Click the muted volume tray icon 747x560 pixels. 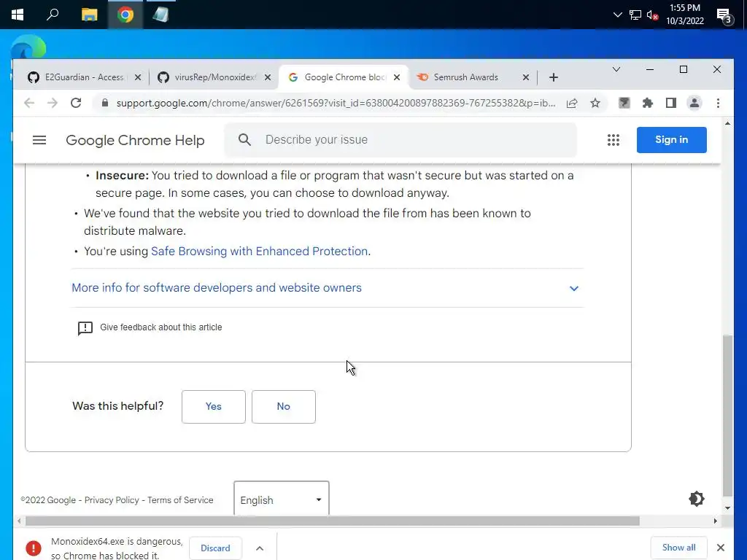click(652, 15)
